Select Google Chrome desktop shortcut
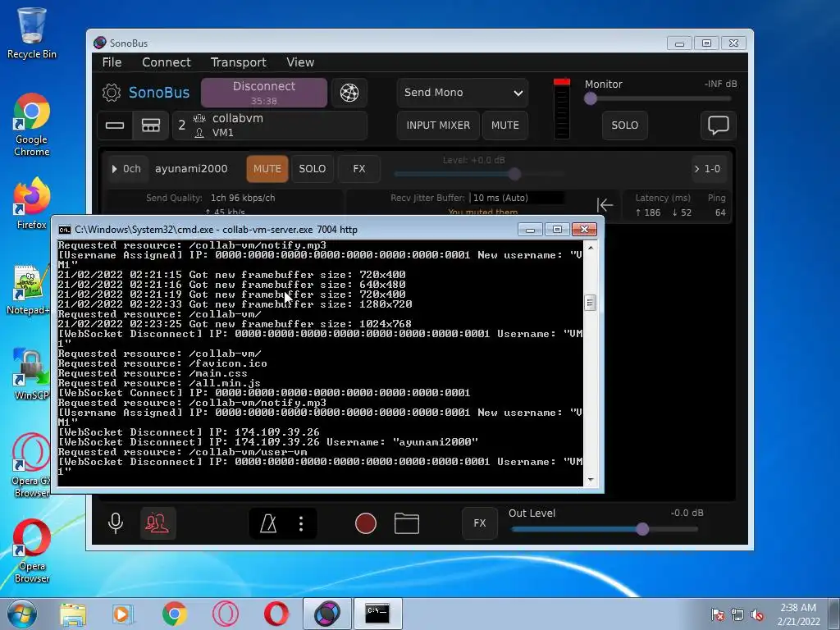Screen dimensions: 840x630 pyautogui.click(x=32, y=126)
